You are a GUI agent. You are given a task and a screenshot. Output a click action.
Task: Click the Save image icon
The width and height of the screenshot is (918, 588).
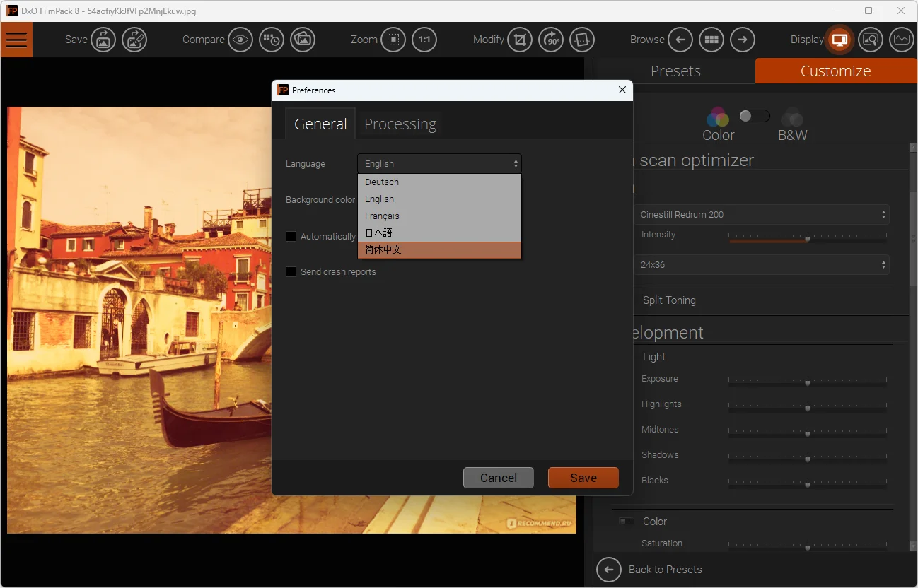coord(103,40)
